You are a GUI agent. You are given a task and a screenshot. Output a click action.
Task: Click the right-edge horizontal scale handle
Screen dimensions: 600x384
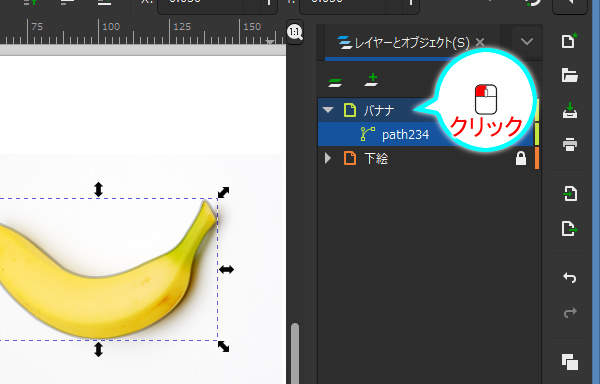(x=226, y=270)
